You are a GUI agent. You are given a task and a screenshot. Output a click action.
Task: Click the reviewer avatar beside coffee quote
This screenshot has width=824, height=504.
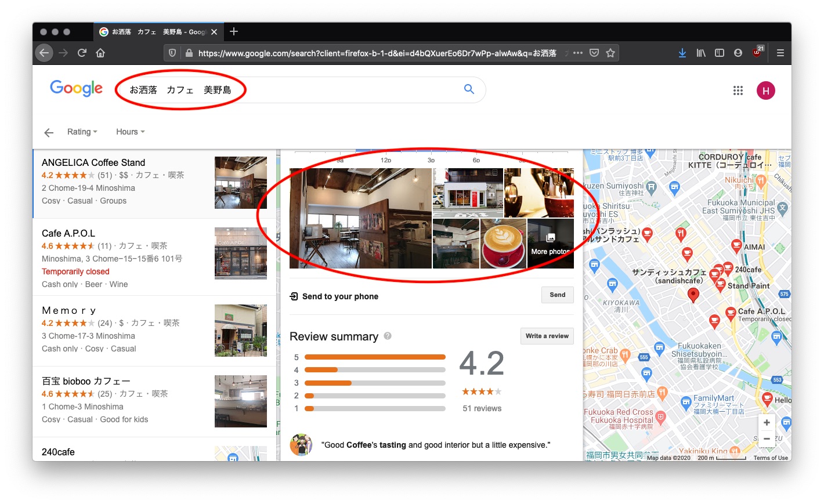pyautogui.click(x=301, y=445)
